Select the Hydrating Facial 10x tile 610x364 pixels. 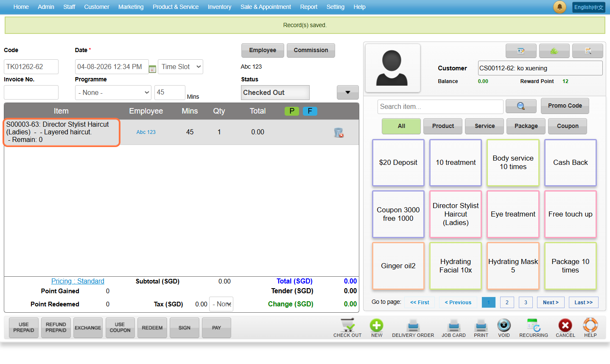tap(456, 266)
